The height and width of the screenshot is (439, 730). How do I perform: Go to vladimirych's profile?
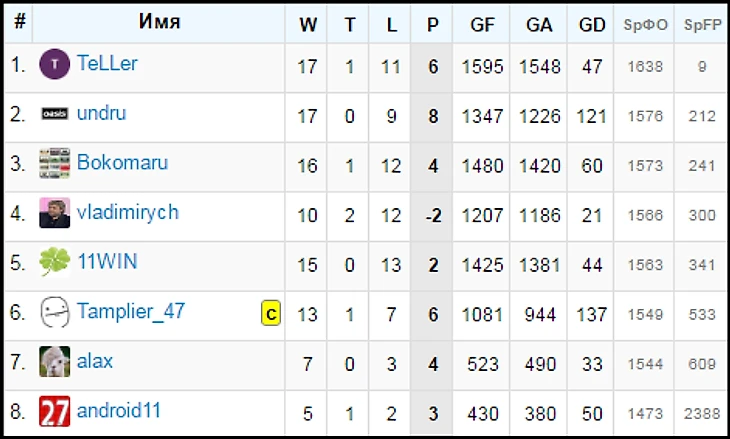(127, 212)
